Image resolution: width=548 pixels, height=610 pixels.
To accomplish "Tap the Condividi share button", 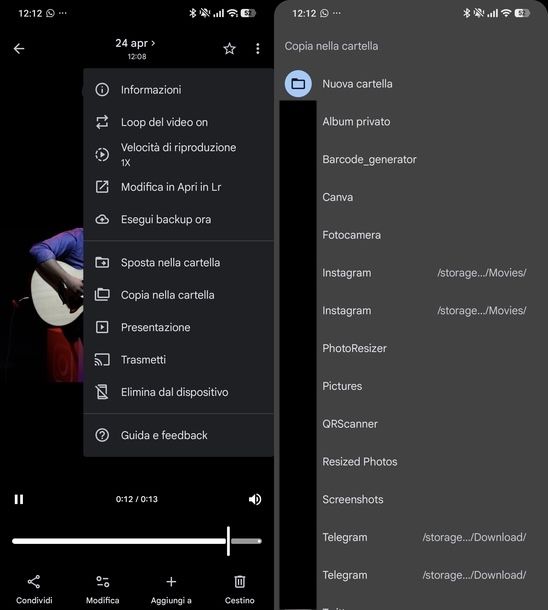I will (x=34, y=589).
